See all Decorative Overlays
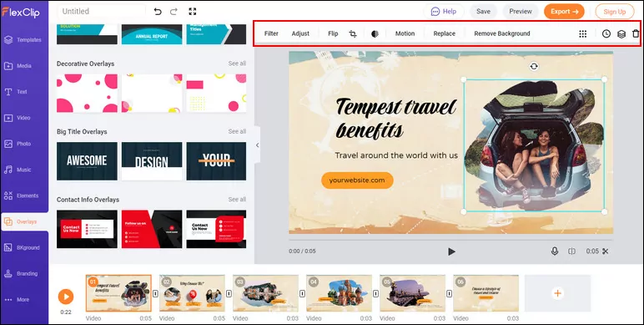This screenshot has height=325, width=644. click(237, 63)
